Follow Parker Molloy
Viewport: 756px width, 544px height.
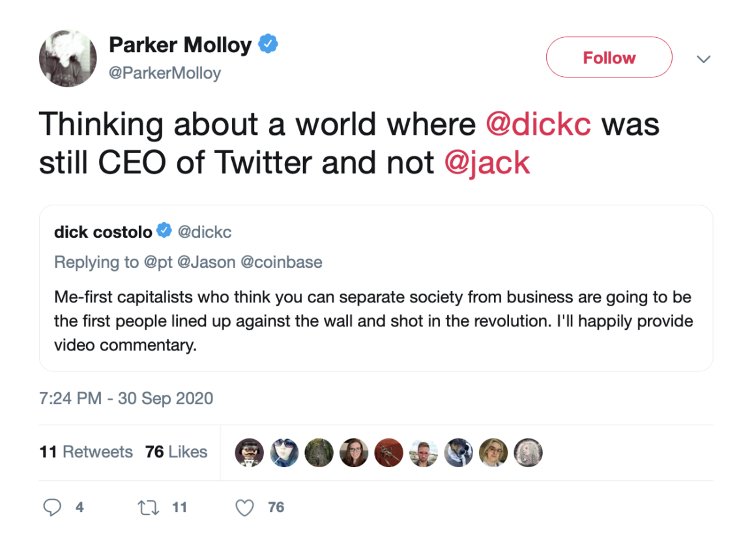(609, 58)
